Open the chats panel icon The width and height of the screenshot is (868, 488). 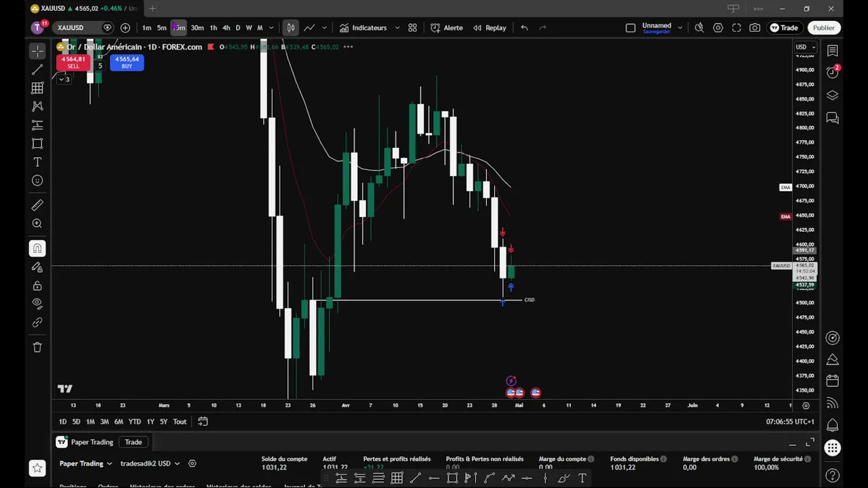click(x=833, y=119)
